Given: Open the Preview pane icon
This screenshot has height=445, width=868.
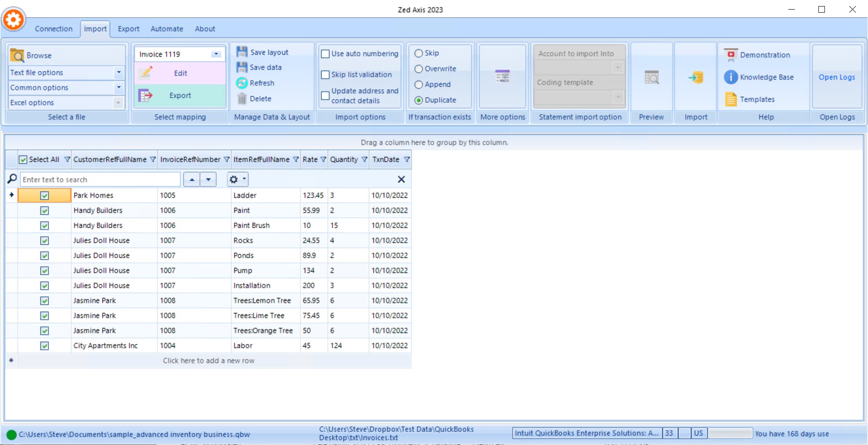Looking at the screenshot, I should point(651,78).
